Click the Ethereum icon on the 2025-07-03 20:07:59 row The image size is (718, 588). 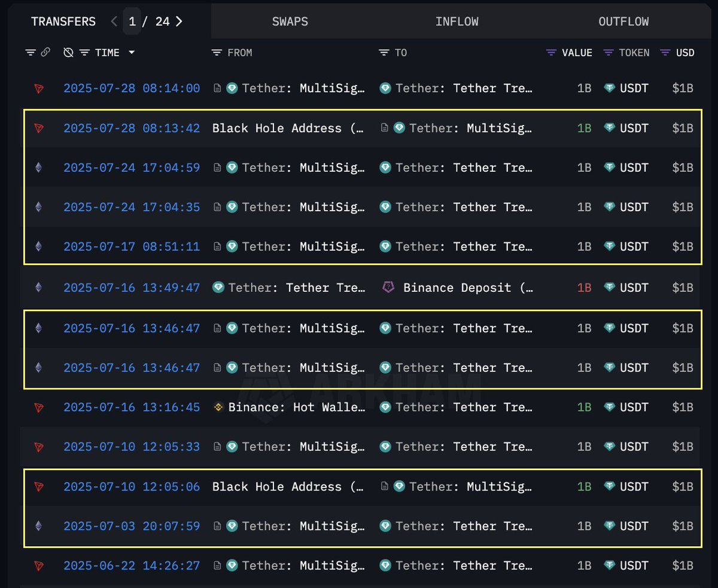[39, 526]
